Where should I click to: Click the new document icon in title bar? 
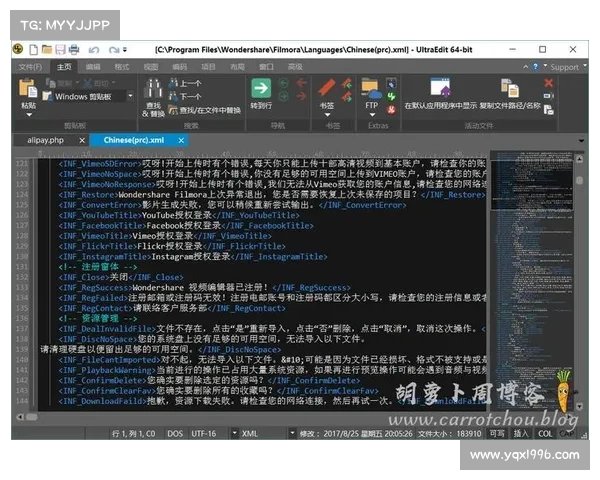(x=34, y=49)
